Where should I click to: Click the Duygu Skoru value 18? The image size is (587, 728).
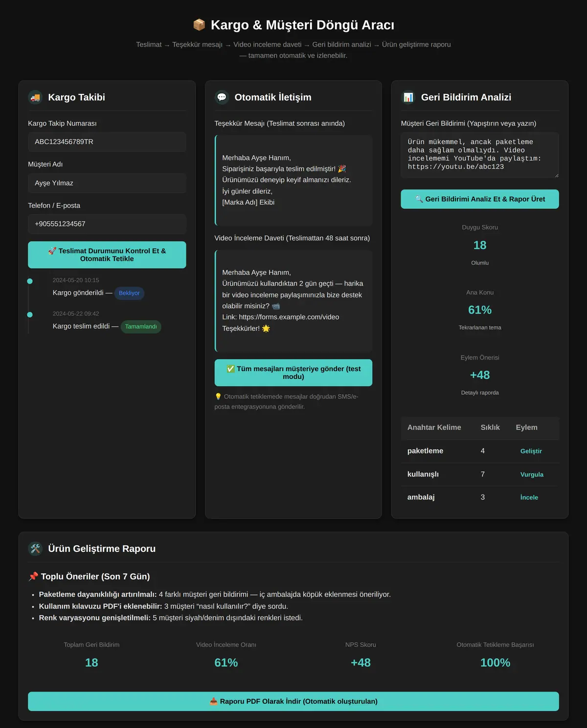[480, 245]
